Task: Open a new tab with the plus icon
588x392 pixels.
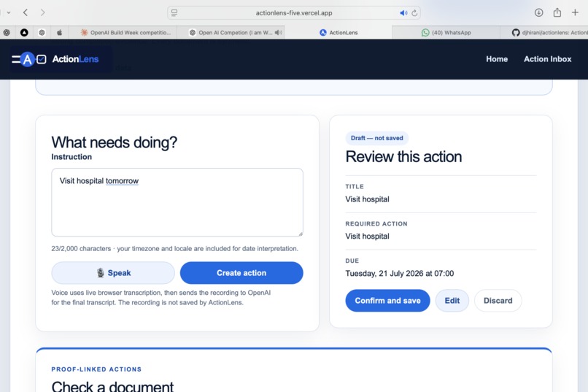Action: tap(575, 12)
